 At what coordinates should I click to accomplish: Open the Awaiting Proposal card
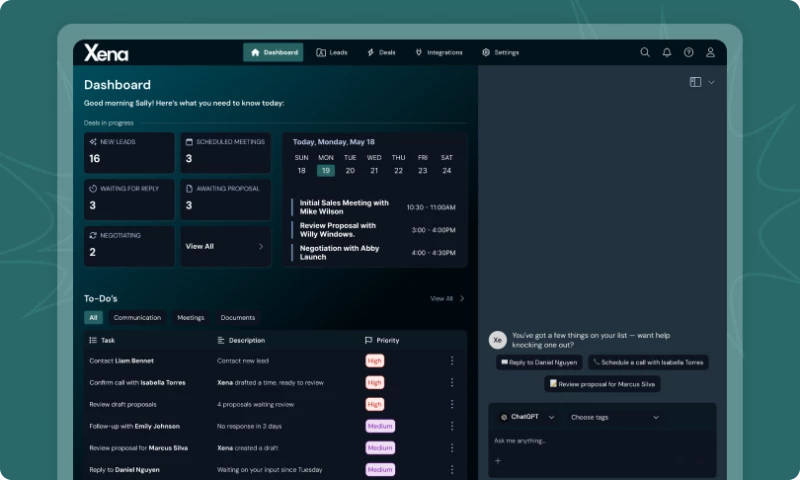point(226,199)
